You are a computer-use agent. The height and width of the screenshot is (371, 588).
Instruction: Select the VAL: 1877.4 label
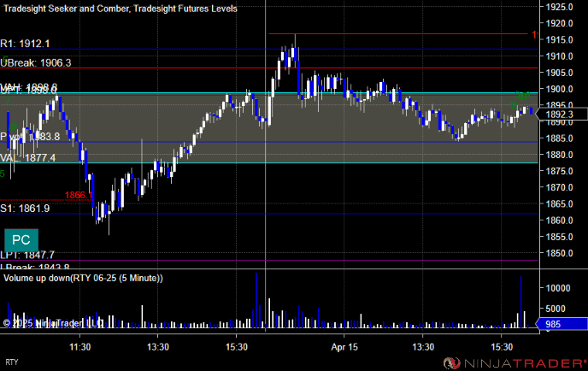pos(27,157)
